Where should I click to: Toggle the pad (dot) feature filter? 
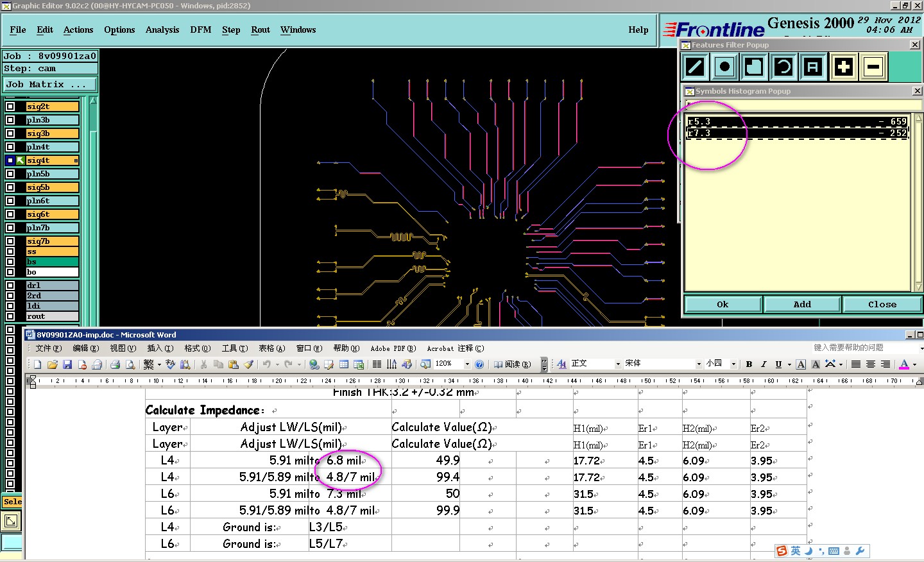pos(724,67)
